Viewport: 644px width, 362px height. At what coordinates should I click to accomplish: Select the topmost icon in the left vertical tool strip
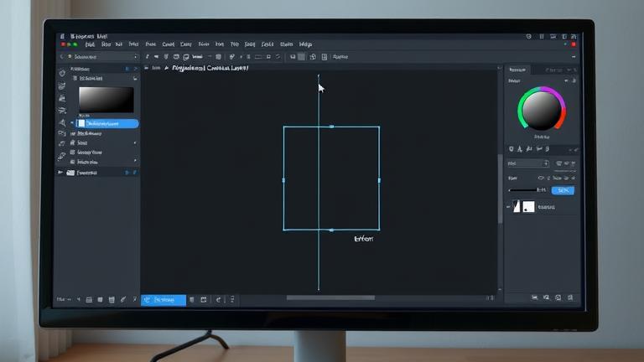62,73
